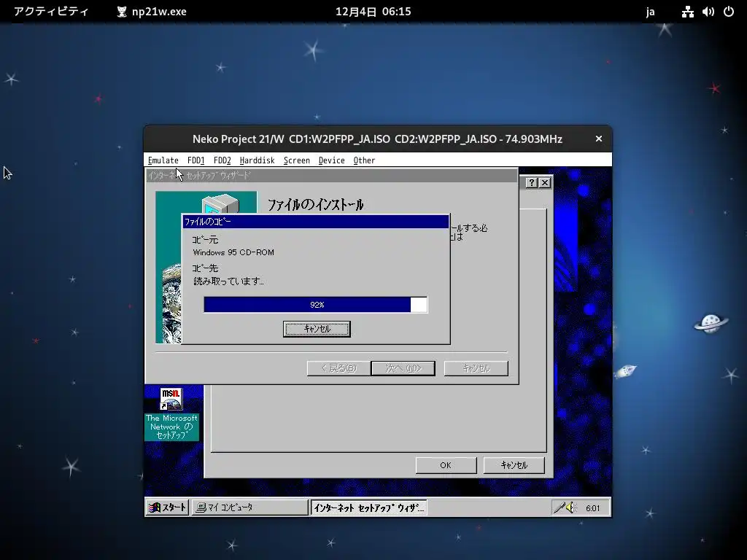Open GNOME アクティビティ overview

click(51, 12)
